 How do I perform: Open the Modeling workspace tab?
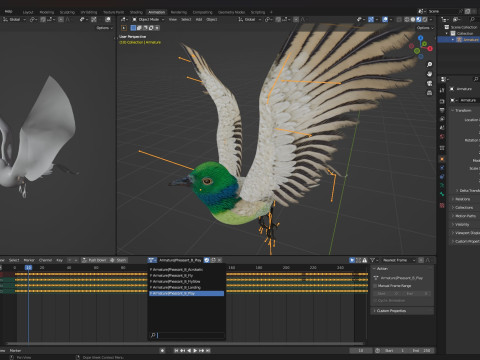[47, 12]
